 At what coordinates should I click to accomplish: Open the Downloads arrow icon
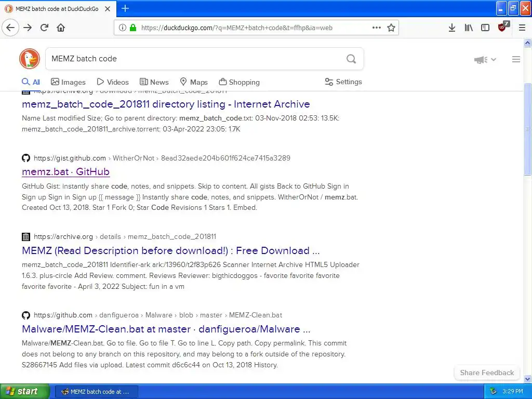pyautogui.click(x=452, y=28)
